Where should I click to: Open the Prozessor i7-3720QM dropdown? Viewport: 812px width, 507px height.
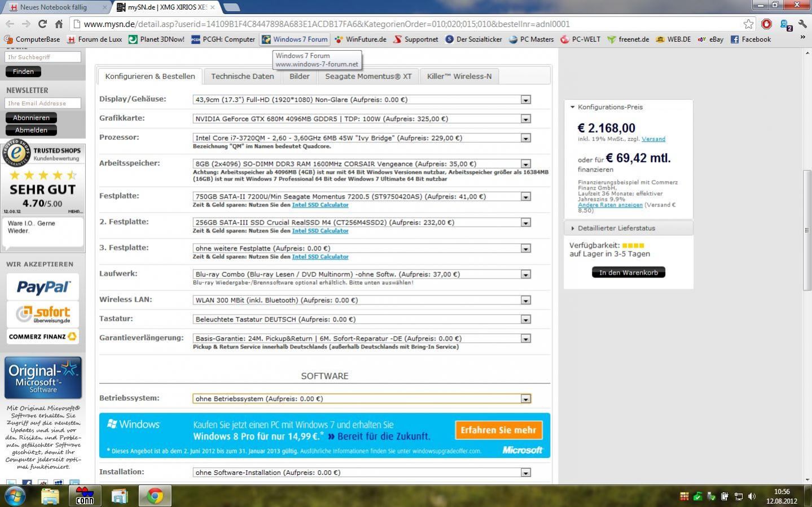(362, 138)
